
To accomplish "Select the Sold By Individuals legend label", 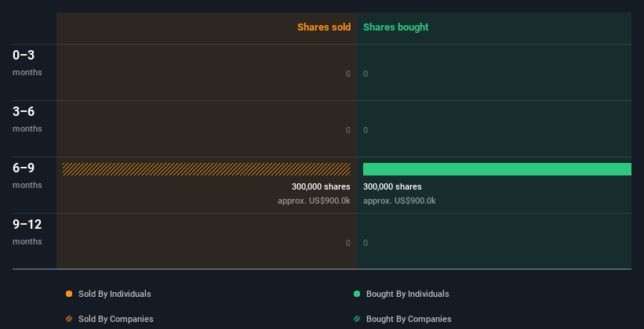I will [115, 294].
